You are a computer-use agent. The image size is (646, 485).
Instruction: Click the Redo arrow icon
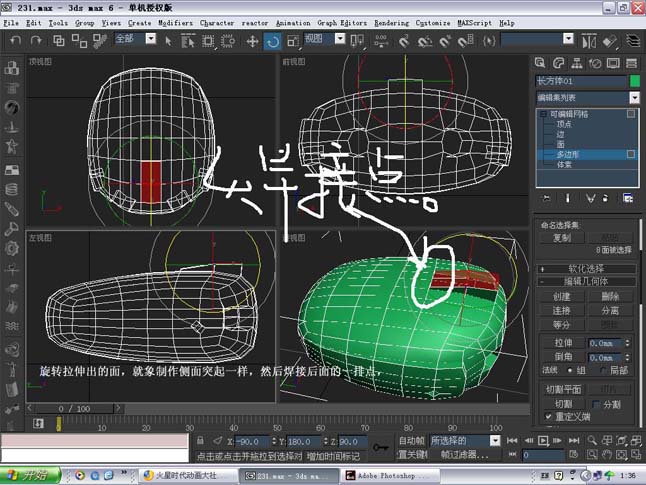coord(36,40)
